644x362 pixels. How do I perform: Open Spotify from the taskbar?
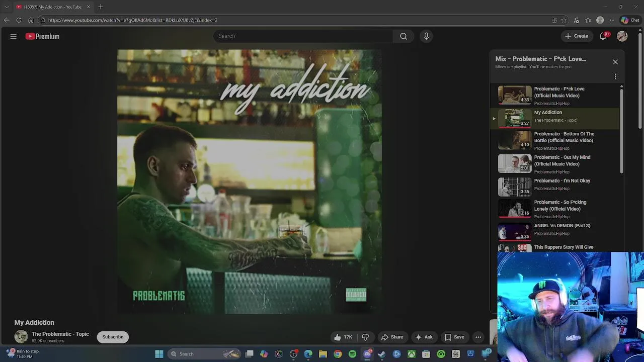(x=352, y=354)
